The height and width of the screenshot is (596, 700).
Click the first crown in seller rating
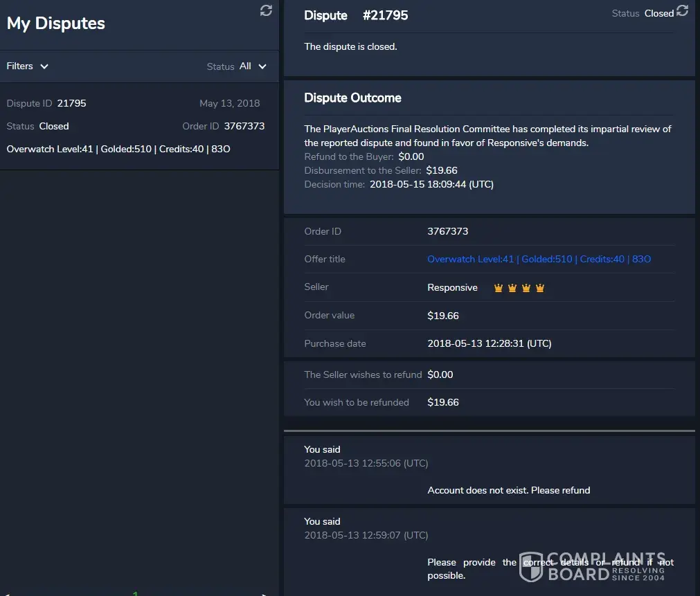[x=499, y=288]
